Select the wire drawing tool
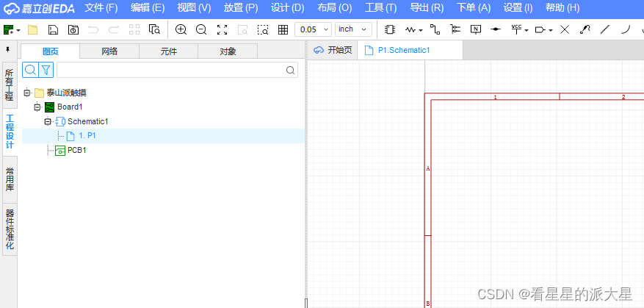 click(x=435, y=29)
